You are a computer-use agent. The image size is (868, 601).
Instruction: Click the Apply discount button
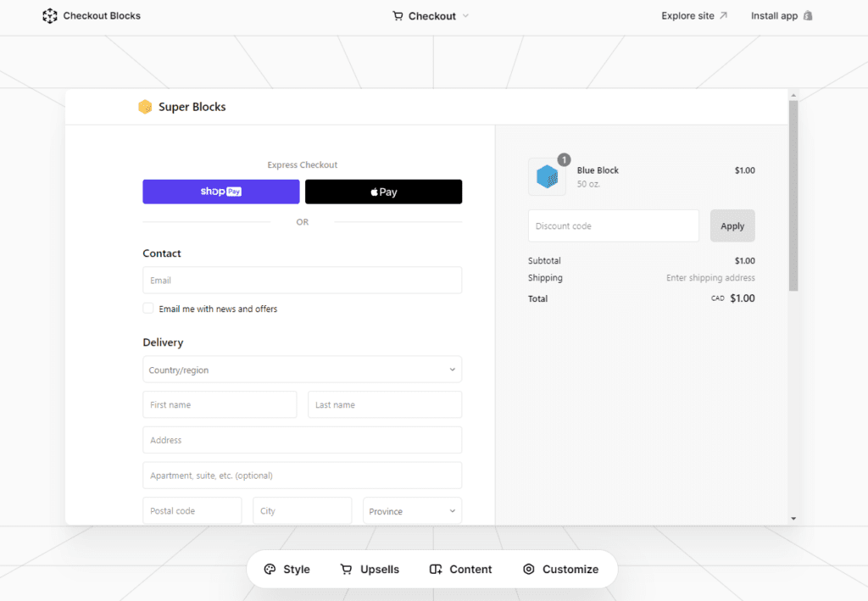point(732,225)
